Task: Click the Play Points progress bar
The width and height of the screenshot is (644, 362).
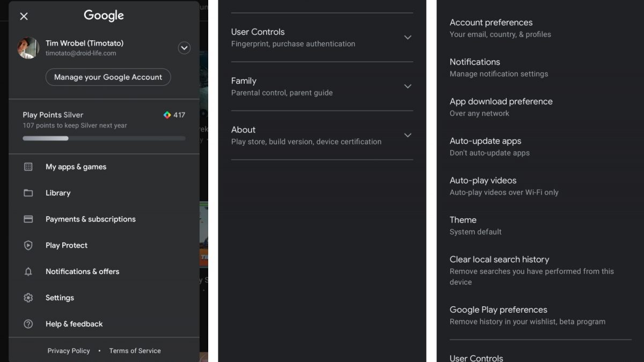Action: click(104, 138)
